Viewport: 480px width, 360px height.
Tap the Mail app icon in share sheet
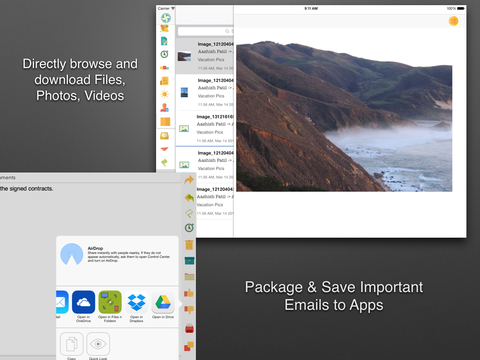(x=62, y=303)
